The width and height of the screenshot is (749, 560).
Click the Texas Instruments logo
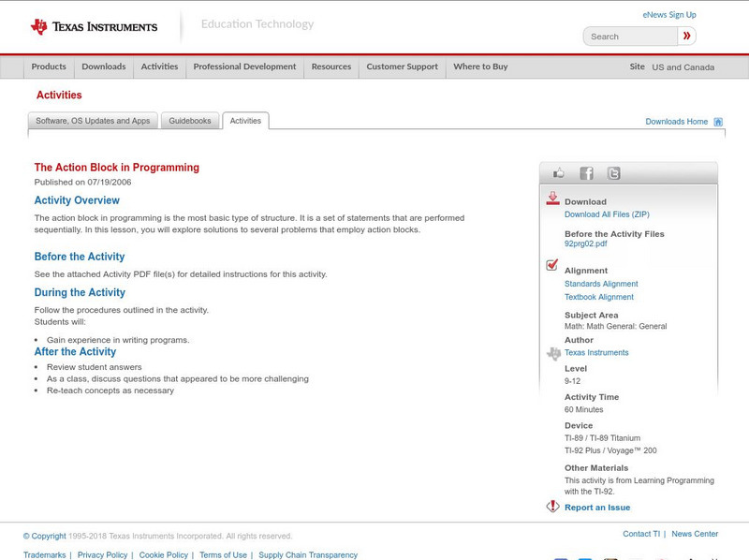coord(94,27)
